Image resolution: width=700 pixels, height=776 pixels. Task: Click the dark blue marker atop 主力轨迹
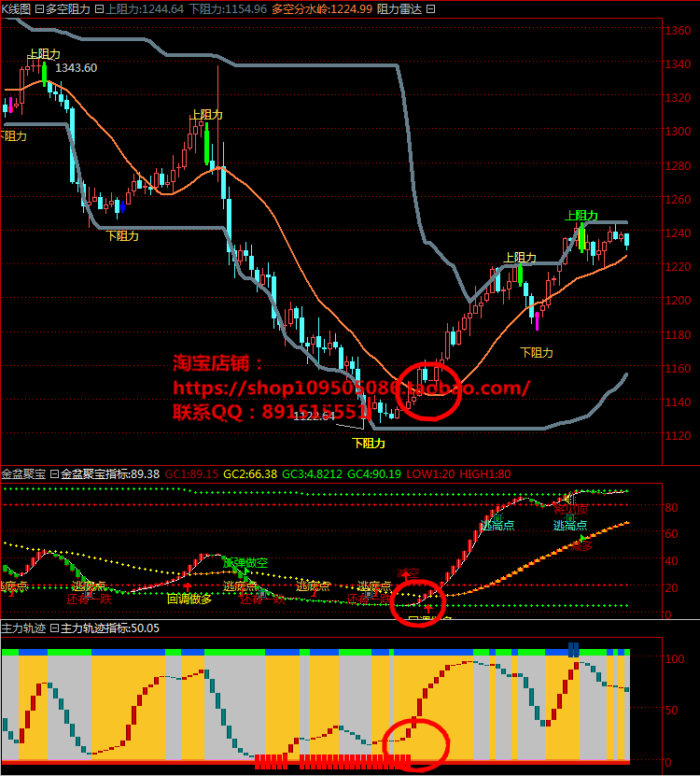[x=573, y=647]
